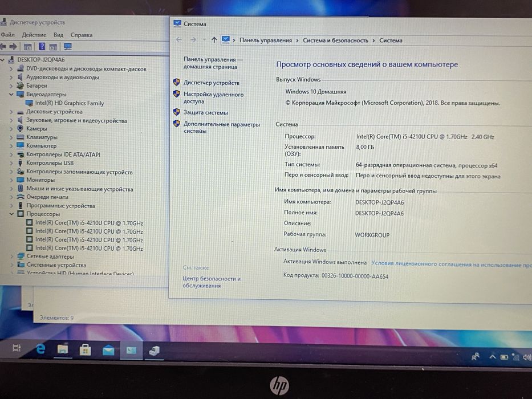This screenshot has width=532, height=399.
Task: Click the Камеры webcam icon
Action: (x=21, y=128)
